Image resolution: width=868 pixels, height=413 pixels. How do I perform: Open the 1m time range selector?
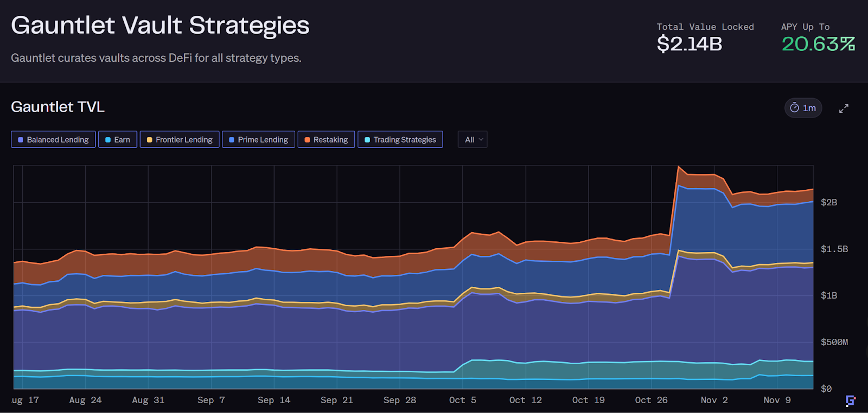pyautogui.click(x=803, y=108)
